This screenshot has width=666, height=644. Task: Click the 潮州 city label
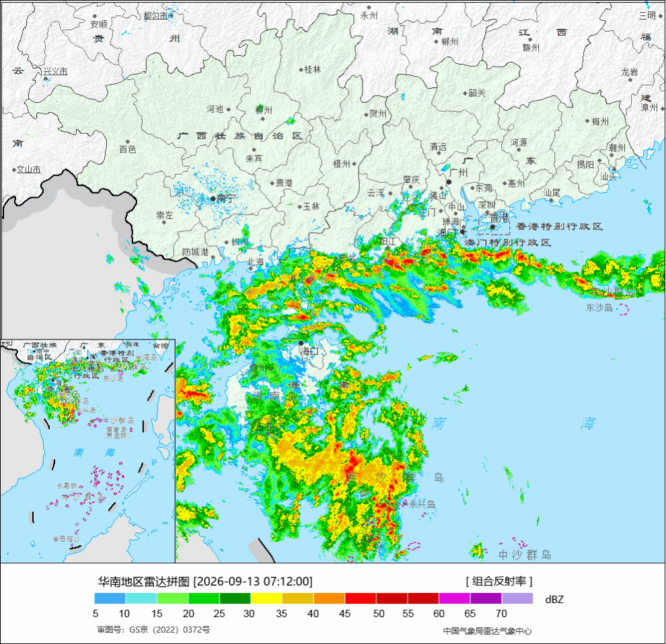617,148
